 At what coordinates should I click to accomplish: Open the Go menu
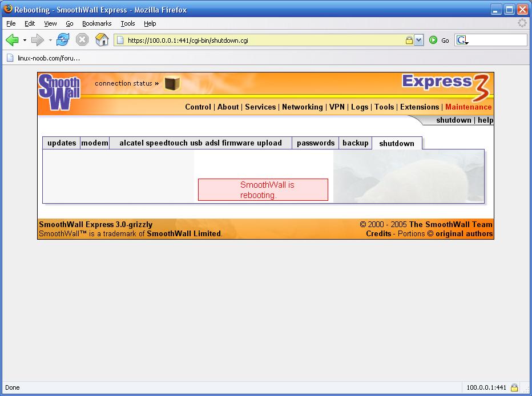(x=70, y=23)
